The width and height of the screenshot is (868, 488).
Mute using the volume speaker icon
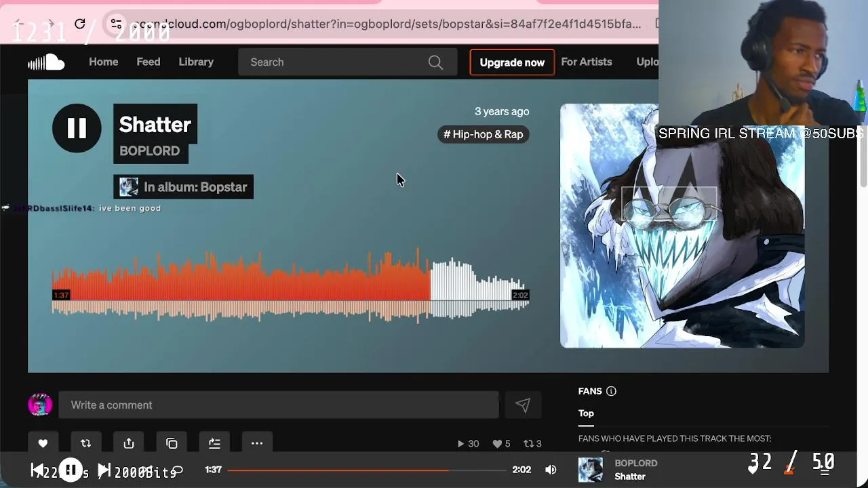tap(551, 470)
